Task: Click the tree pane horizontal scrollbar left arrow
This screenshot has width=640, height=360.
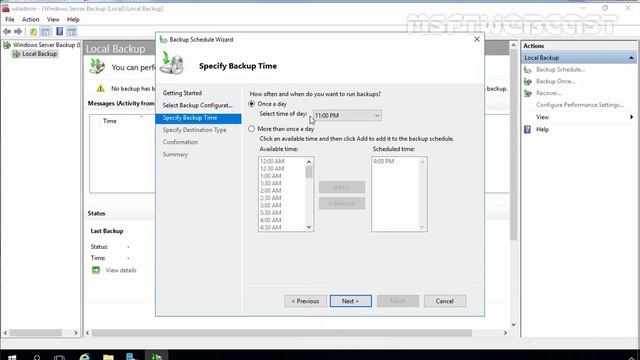Action: pyautogui.click(x=5, y=333)
